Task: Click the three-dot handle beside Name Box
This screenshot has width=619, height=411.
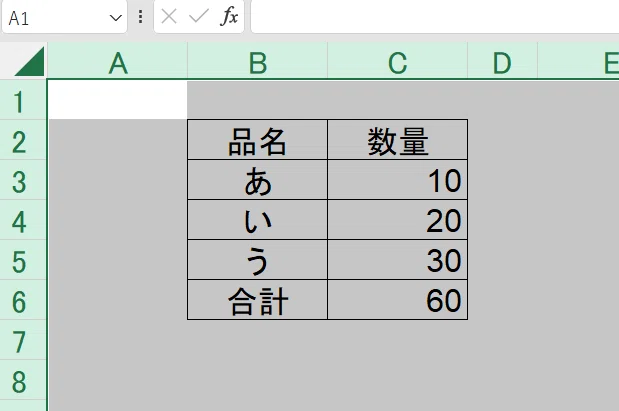Action: coord(141,17)
